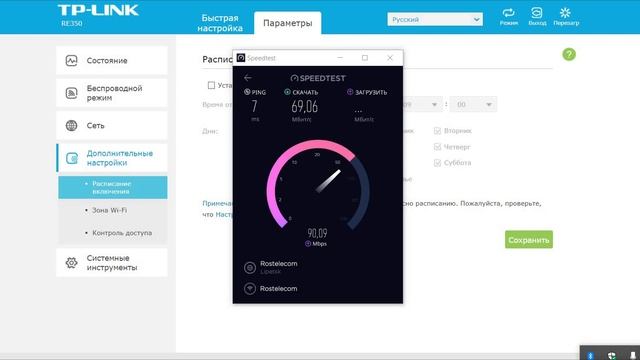
Task: Click the Выход logout icon
Action: point(537,13)
